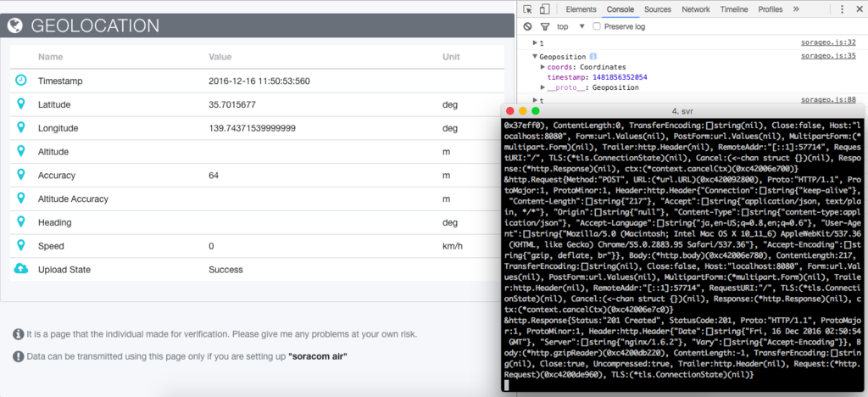868x397 pixels.
Task: Open the sorageo.js:35 source link
Action: [x=829, y=55]
